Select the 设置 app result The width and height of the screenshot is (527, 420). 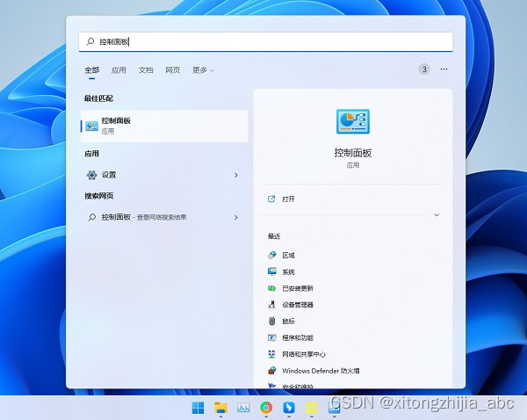click(x=164, y=175)
